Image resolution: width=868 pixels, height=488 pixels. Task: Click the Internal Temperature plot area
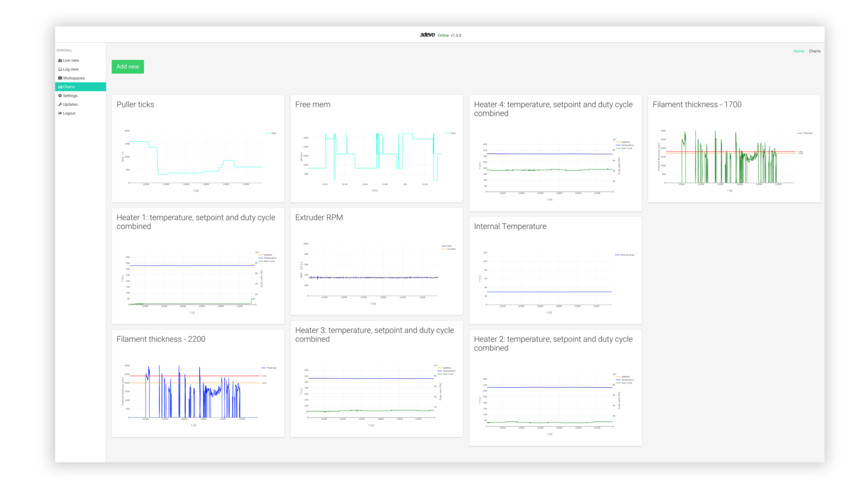coord(550,279)
